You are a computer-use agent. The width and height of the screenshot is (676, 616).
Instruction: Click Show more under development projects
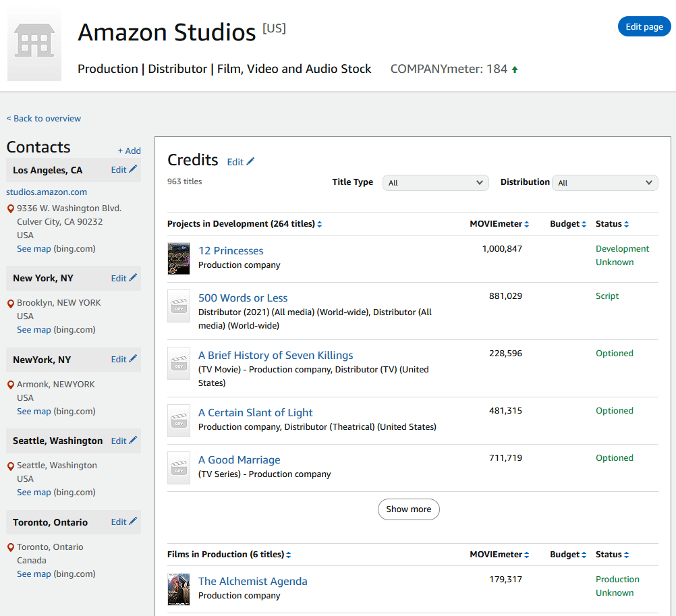408,509
